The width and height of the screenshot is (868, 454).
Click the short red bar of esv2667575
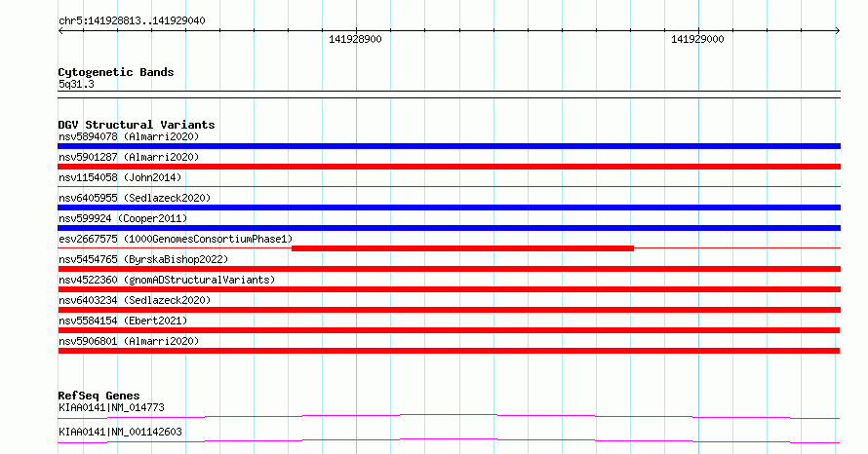tap(462, 248)
